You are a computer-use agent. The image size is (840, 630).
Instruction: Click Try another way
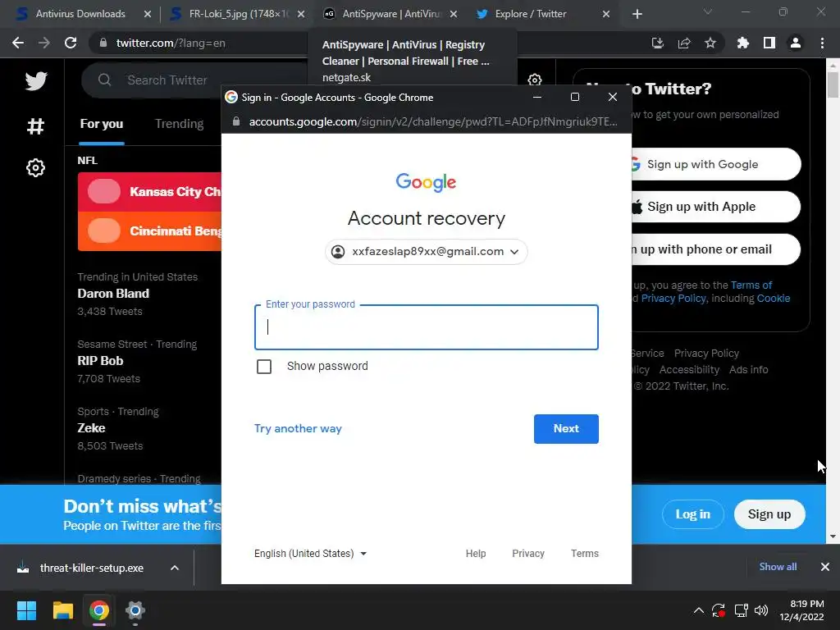pos(298,428)
